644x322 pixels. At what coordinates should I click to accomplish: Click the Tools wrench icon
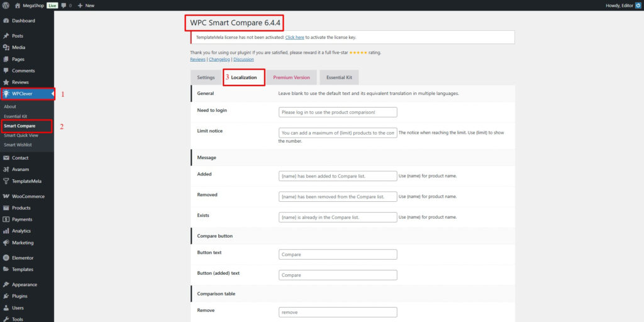6,319
